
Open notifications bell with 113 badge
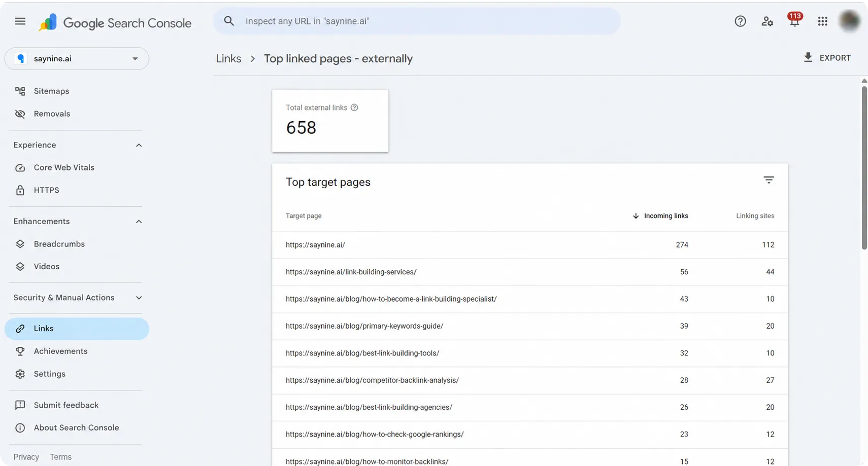coord(794,20)
